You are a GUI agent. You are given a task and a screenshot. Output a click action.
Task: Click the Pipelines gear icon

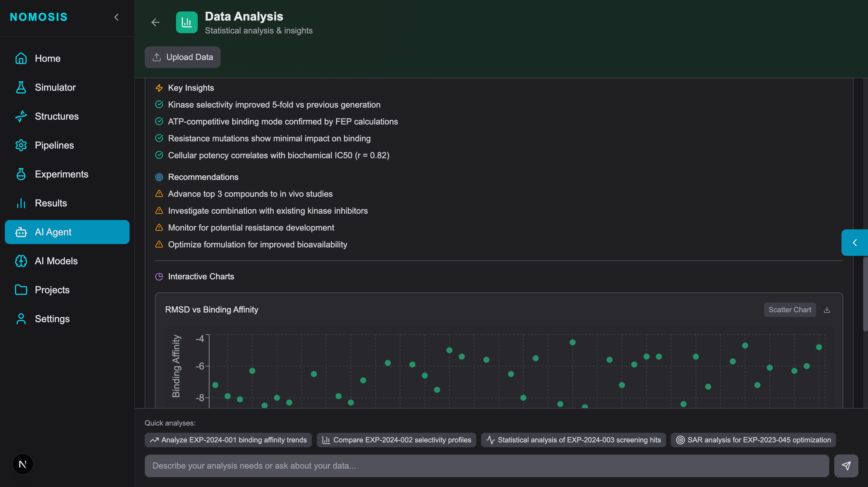21,145
